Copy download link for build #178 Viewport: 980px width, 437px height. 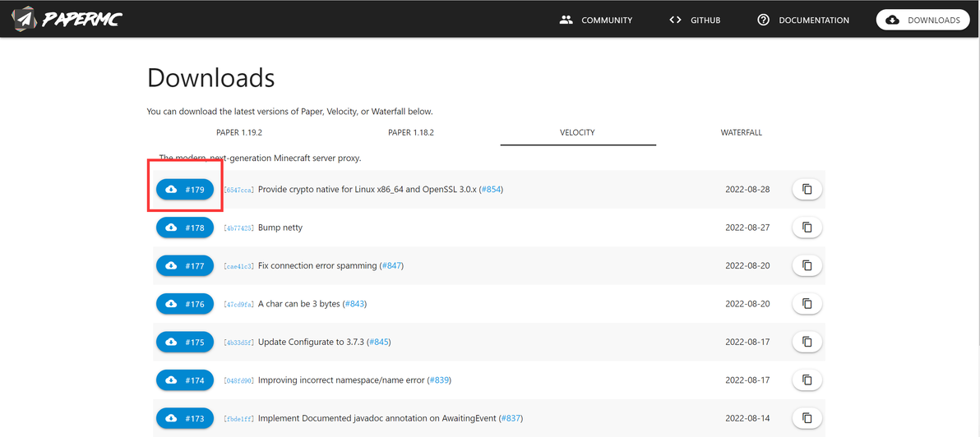tap(807, 228)
